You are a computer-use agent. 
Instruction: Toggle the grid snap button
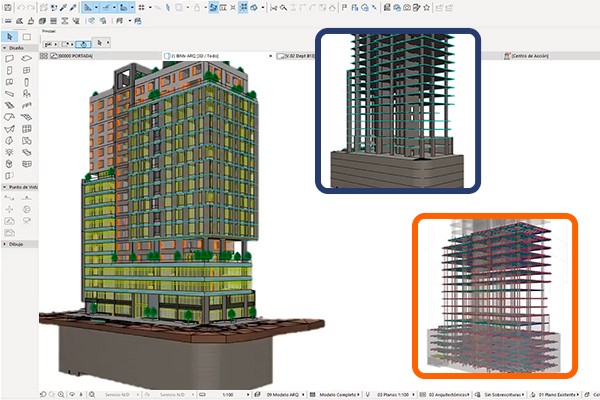tap(142, 7)
